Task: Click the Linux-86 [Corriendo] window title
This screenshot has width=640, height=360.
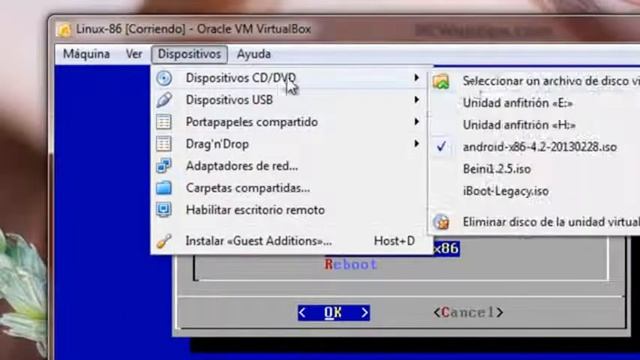Action: (193, 29)
